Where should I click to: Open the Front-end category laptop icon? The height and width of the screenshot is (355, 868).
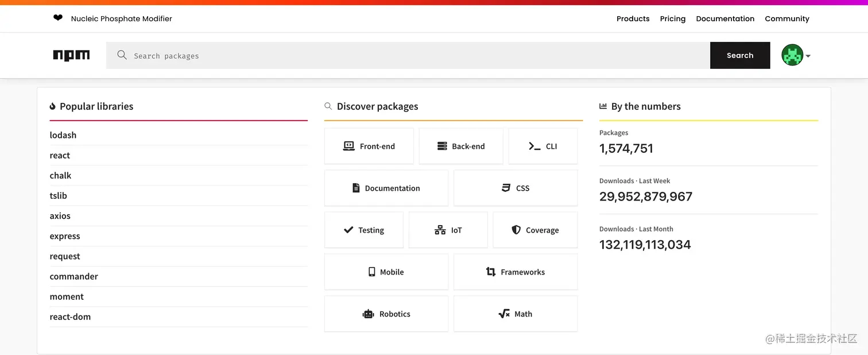[348, 146]
